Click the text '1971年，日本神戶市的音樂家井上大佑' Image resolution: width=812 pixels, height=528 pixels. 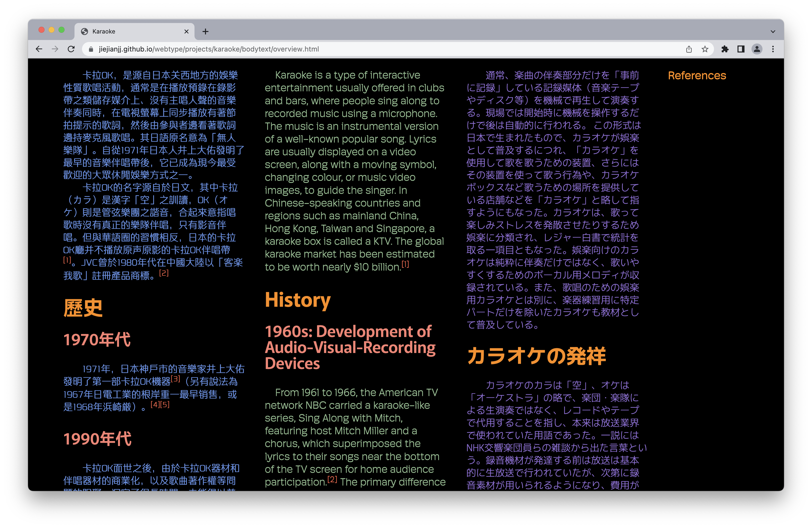[163, 369]
